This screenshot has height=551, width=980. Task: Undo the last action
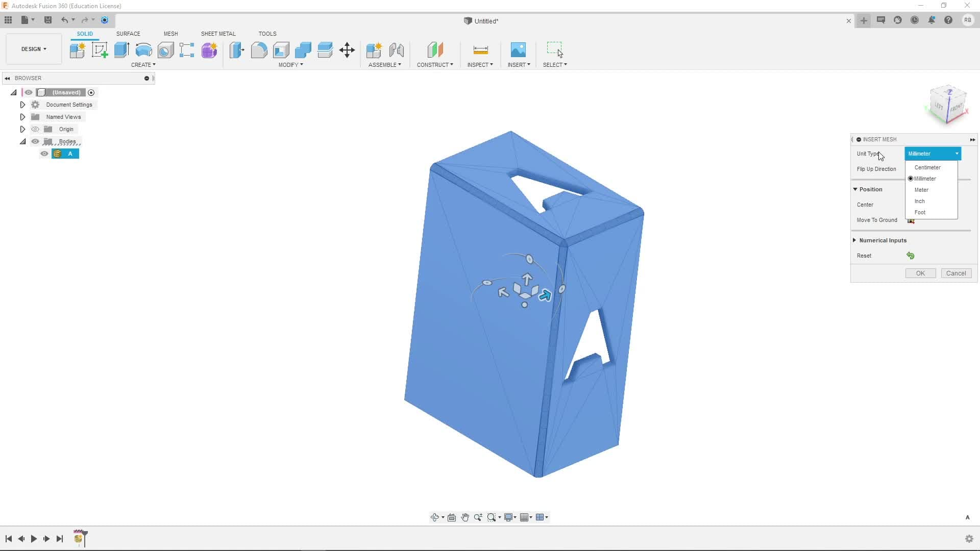(64, 20)
